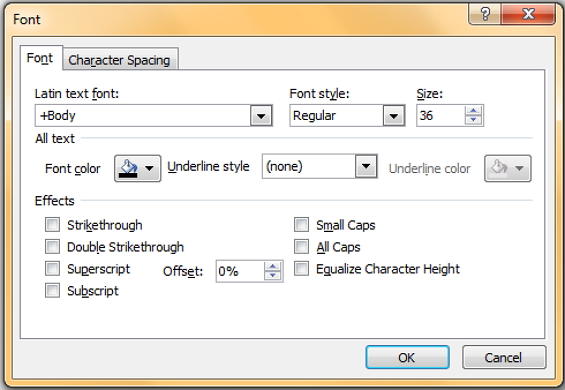Click the Cancel button

[x=504, y=357]
